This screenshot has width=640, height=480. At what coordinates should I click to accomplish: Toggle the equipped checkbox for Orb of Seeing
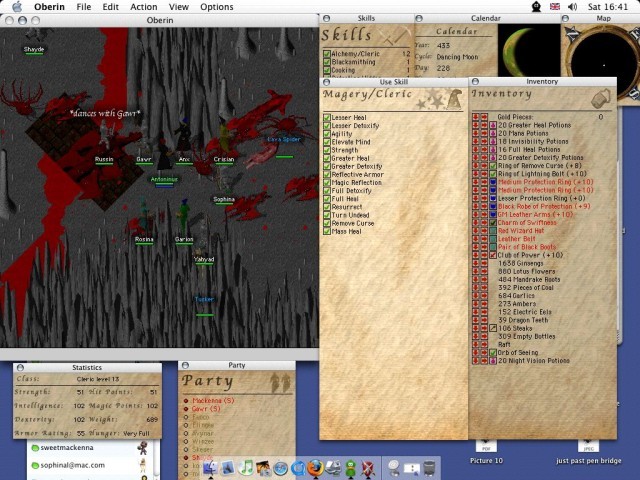click(x=493, y=353)
